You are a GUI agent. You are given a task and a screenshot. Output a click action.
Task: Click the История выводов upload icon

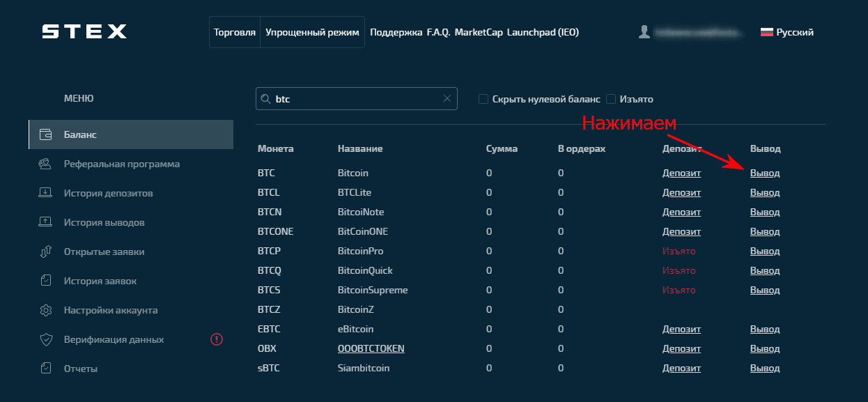pyautogui.click(x=45, y=222)
